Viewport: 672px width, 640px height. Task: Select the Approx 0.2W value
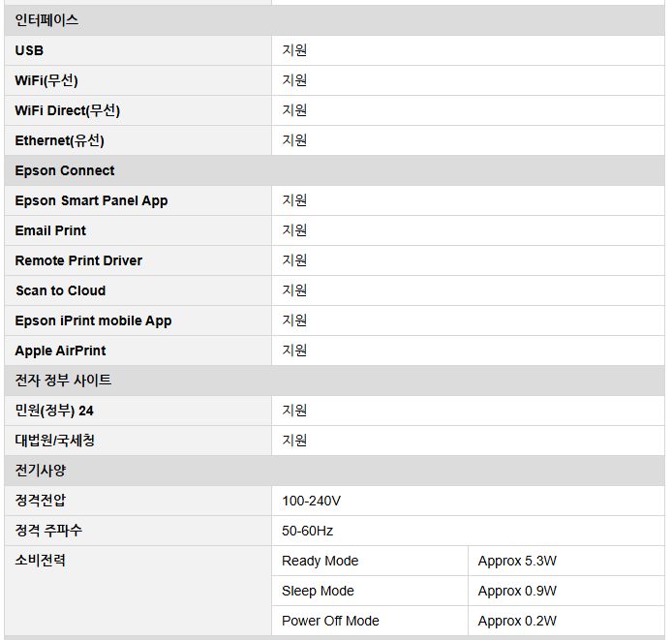pyautogui.click(x=517, y=621)
